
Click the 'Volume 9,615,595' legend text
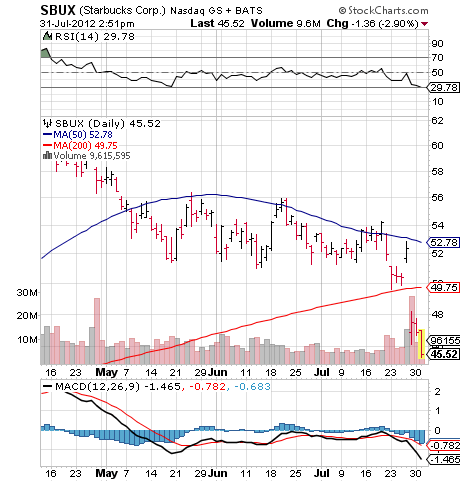click(x=92, y=156)
